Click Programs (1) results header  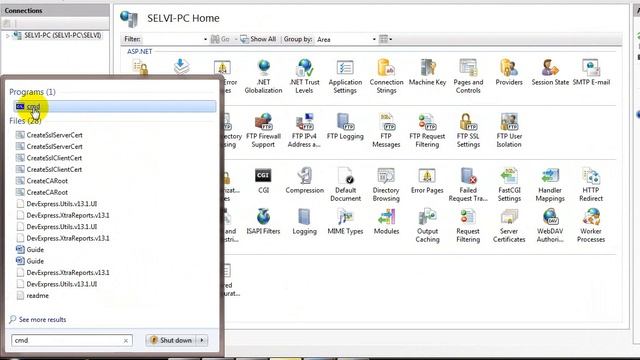coord(32,92)
